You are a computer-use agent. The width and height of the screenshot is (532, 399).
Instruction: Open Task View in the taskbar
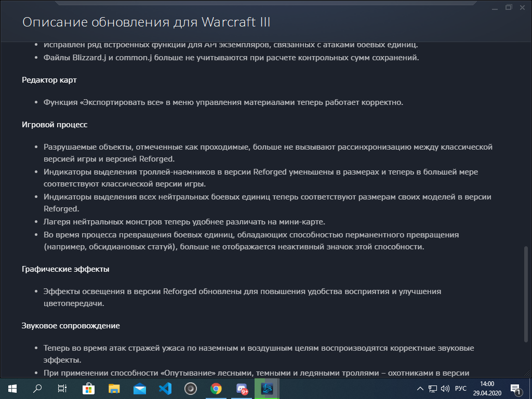point(62,389)
